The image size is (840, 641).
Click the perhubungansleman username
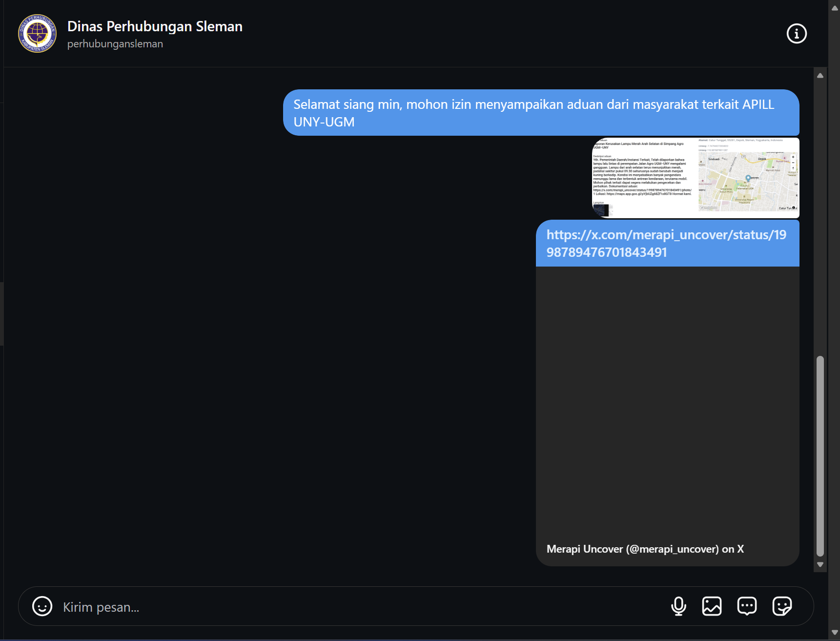tap(115, 44)
